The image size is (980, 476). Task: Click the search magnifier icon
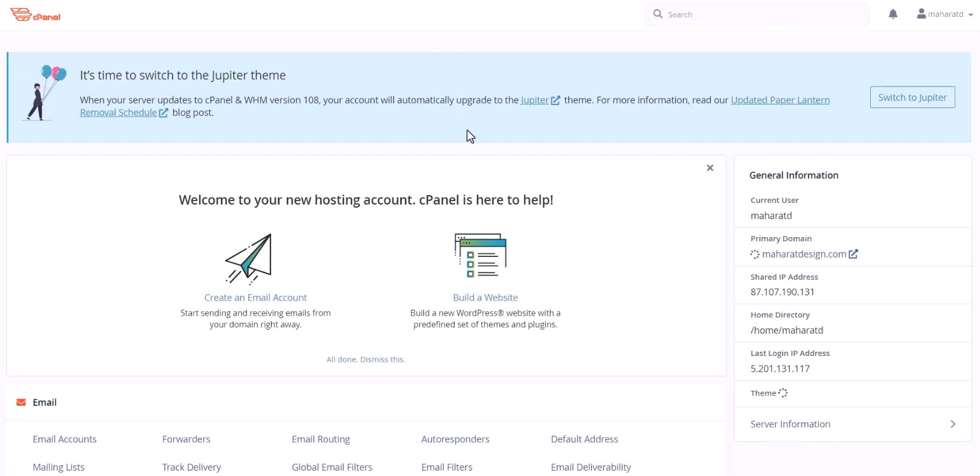coord(658,14)
